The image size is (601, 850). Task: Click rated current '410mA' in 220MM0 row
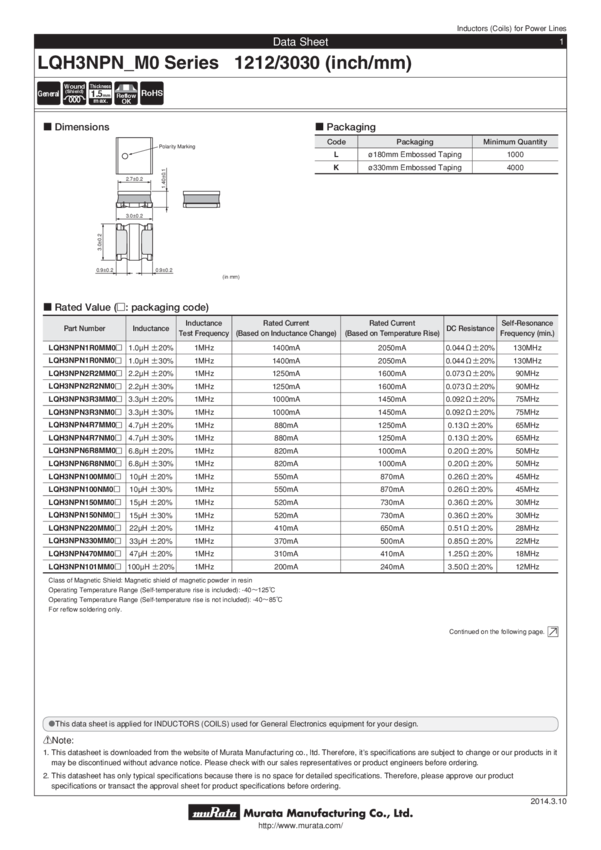[286, 528]
